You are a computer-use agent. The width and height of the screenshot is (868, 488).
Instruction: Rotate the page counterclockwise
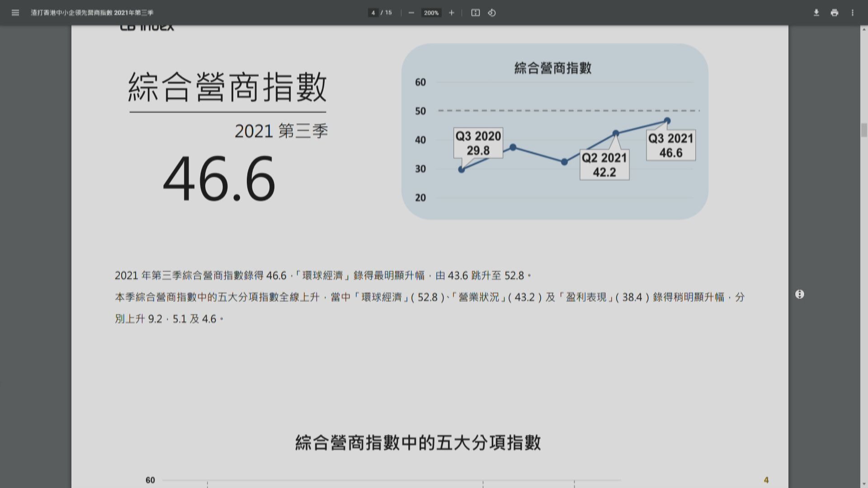point(492,13)
